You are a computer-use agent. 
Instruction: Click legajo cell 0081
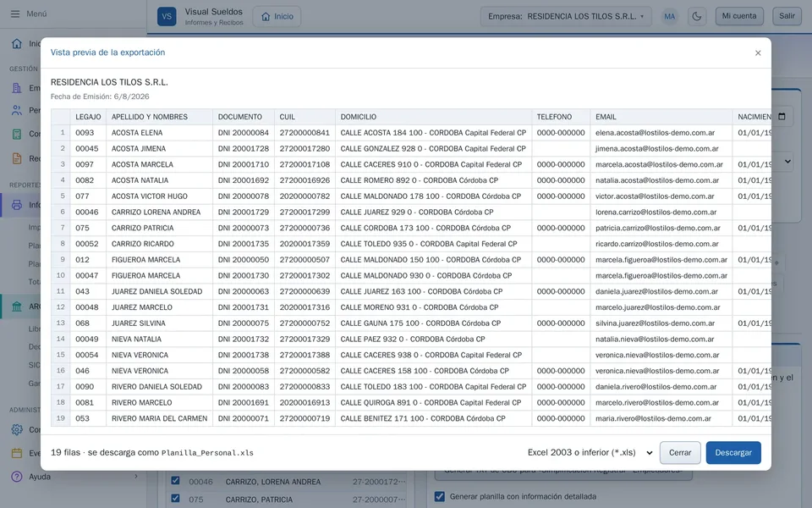(x=88, y=403)
